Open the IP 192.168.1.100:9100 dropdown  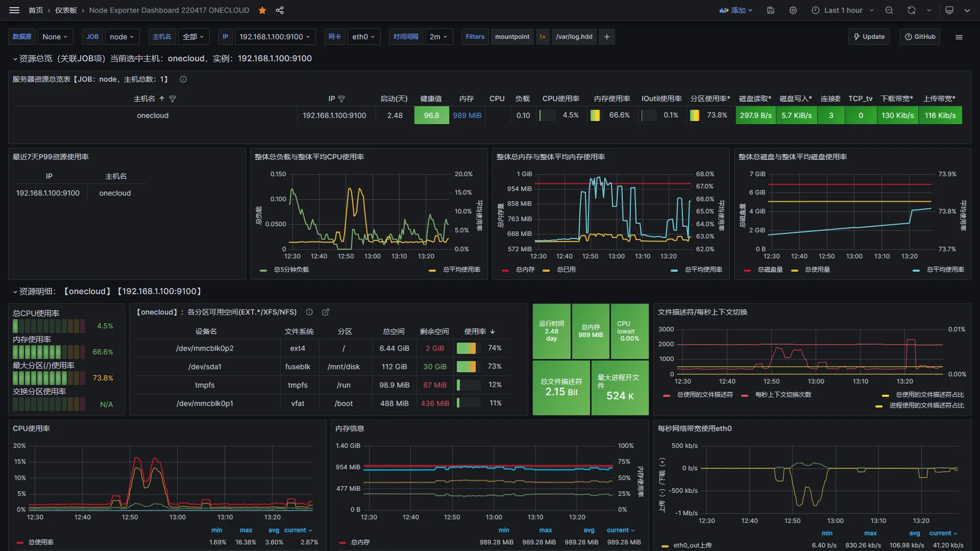click(275, 37)
